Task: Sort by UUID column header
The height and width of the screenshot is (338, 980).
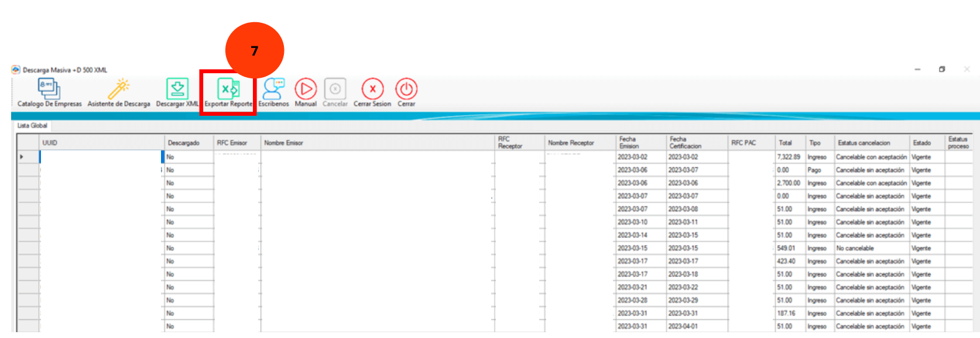Action: [x=102, y=143]
